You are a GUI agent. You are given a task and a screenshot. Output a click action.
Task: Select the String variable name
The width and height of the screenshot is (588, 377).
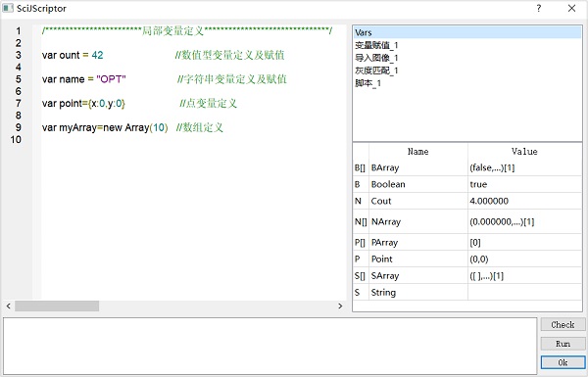[x=383, y=293]
